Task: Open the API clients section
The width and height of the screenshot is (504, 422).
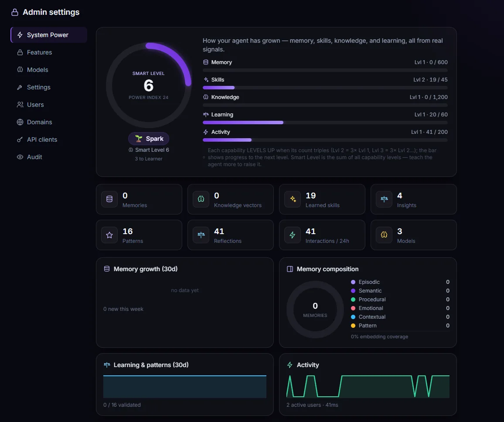Action: point(49,140)
